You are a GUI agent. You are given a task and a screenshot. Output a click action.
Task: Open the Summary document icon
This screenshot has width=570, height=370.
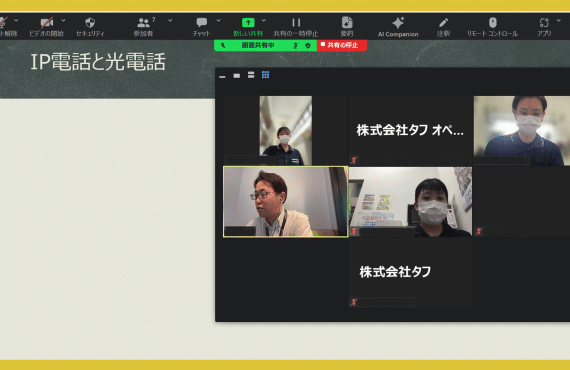coord(347,23)
